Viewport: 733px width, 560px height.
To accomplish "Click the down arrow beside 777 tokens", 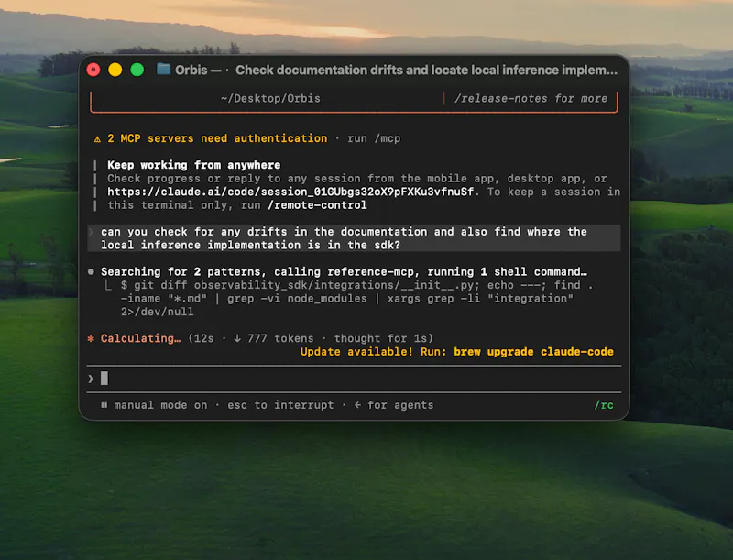I will coord(237,338).
